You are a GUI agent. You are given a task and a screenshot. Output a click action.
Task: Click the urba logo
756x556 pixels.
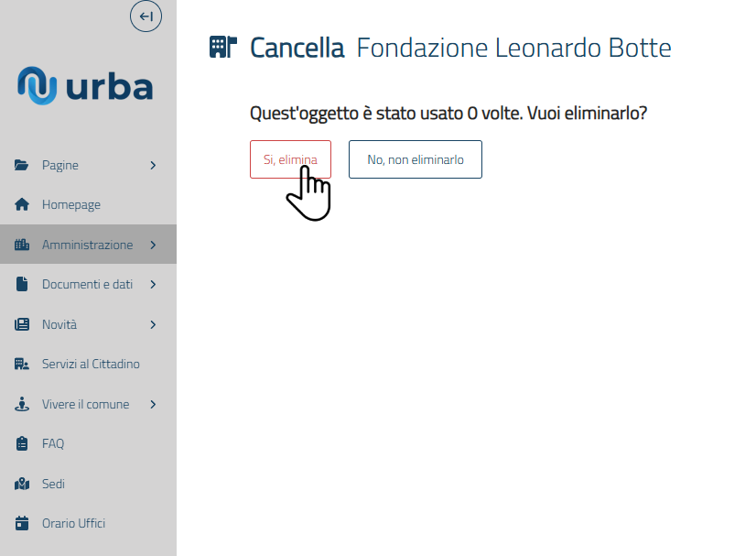tap(86, 84)
